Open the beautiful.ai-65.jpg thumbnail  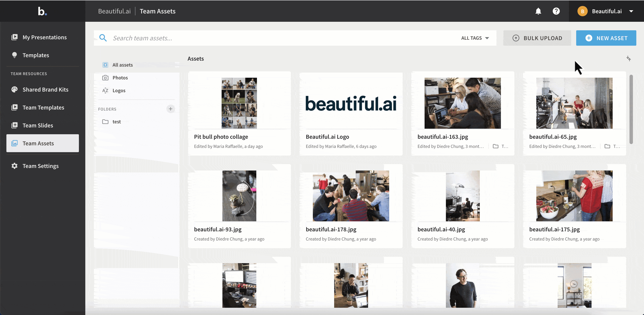[574, 103]
